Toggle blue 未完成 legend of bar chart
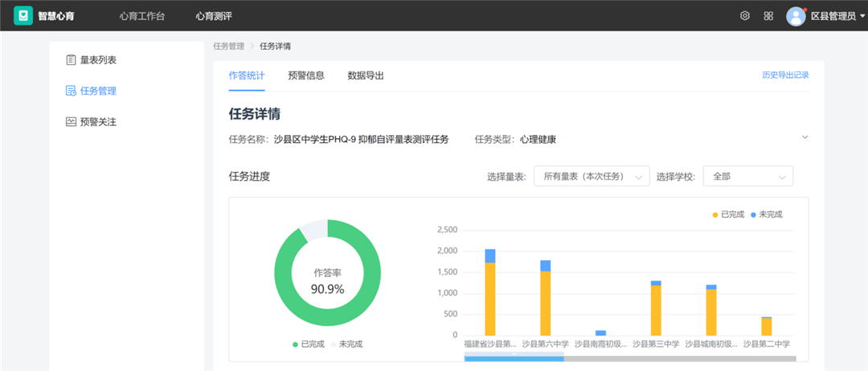The width and height of the screenshot is (868, 371). 767,214
